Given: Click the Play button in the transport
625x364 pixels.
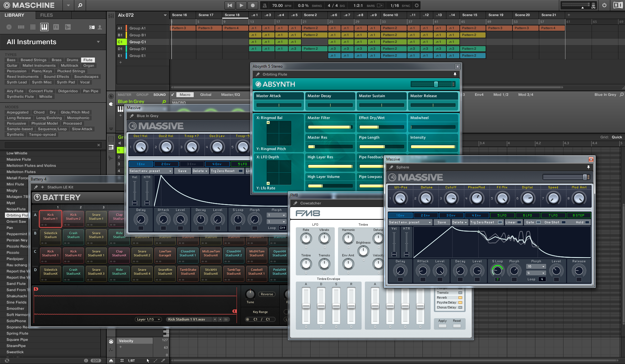Looking at the screenshot, I should coord(241,5).
